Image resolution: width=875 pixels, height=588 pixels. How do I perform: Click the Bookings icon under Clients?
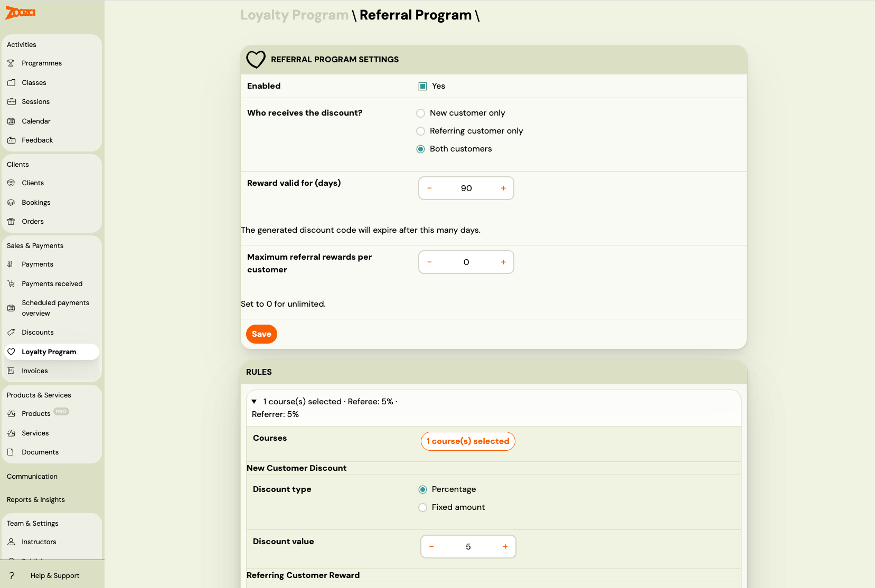click(12, 202)
